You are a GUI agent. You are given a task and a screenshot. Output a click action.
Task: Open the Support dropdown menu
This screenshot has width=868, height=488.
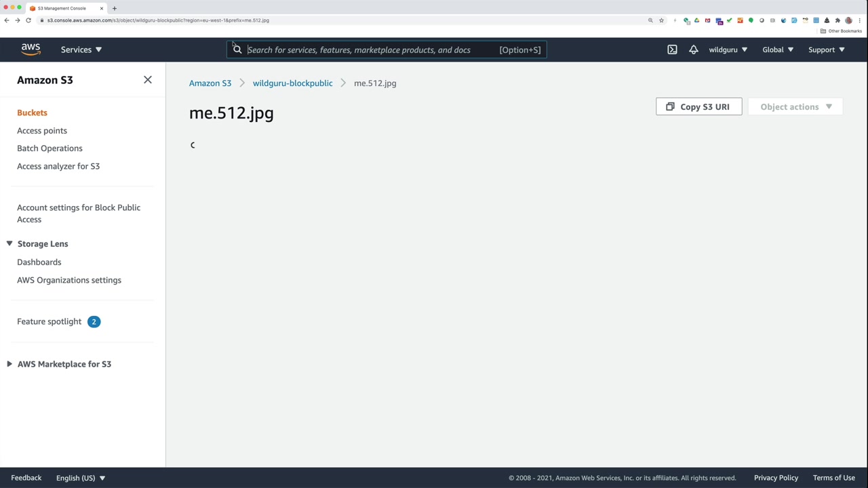click(827, 49)
